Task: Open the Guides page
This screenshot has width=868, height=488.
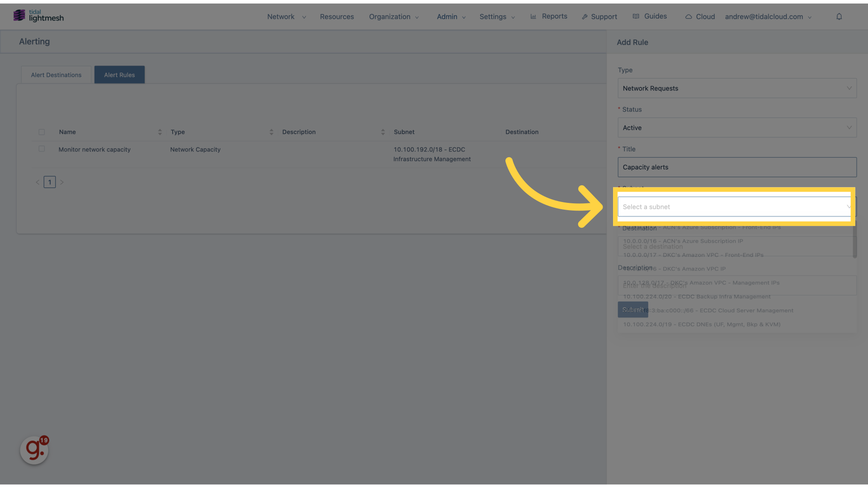Action: click(650, 16)
